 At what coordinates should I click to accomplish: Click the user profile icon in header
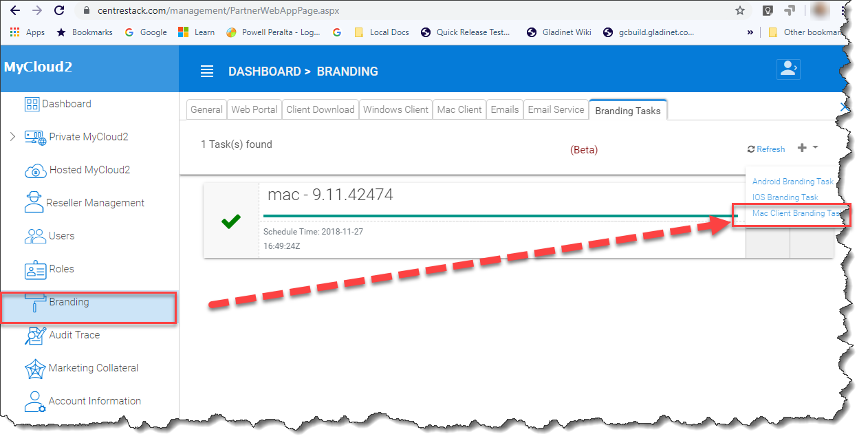pos(788,69)
